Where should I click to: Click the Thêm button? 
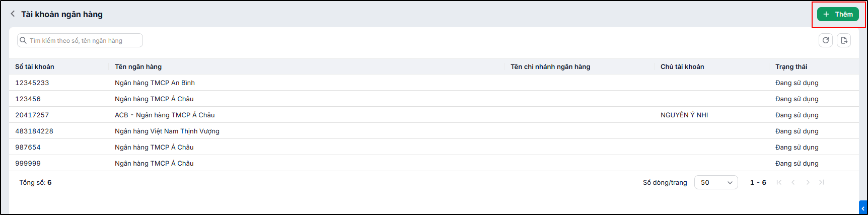838,14
